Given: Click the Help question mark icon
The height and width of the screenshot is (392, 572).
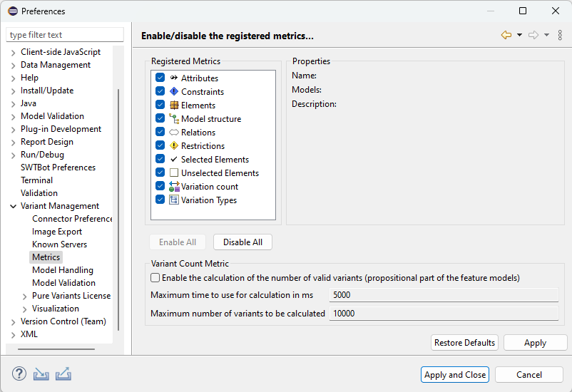Looking at the screenshot, I should [x=19, y=373].
